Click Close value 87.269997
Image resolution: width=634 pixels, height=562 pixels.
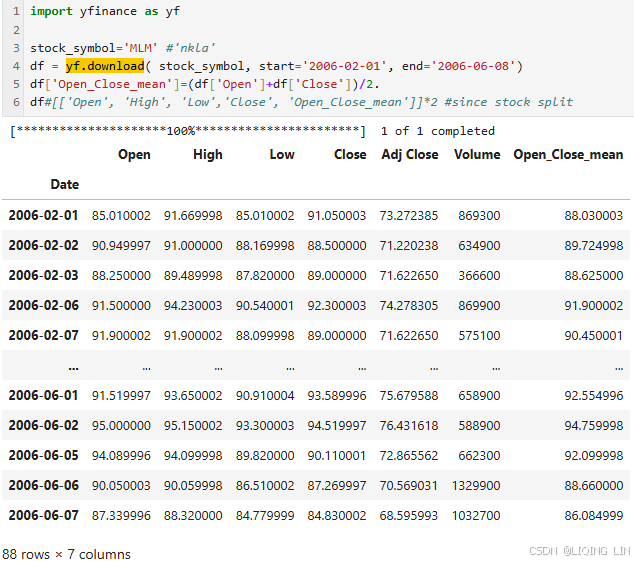click(x=336, y=486)
